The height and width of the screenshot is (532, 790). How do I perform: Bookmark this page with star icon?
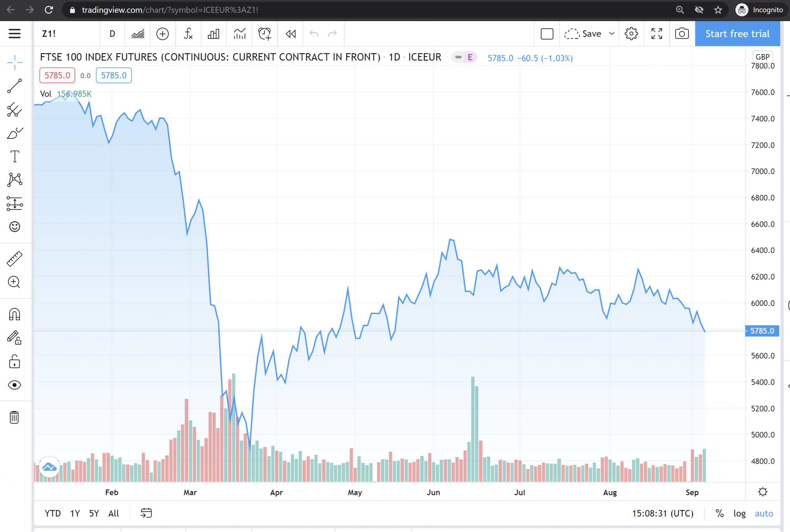pyautogui.click(x=718, y=10)
